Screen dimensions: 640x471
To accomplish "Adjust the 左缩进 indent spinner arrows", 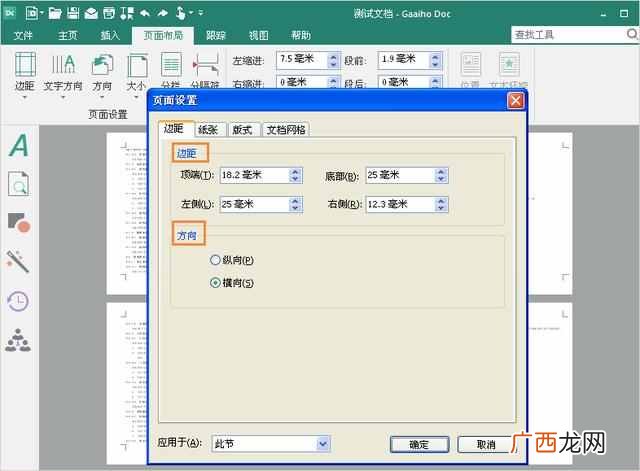I will tap(333, 60).
